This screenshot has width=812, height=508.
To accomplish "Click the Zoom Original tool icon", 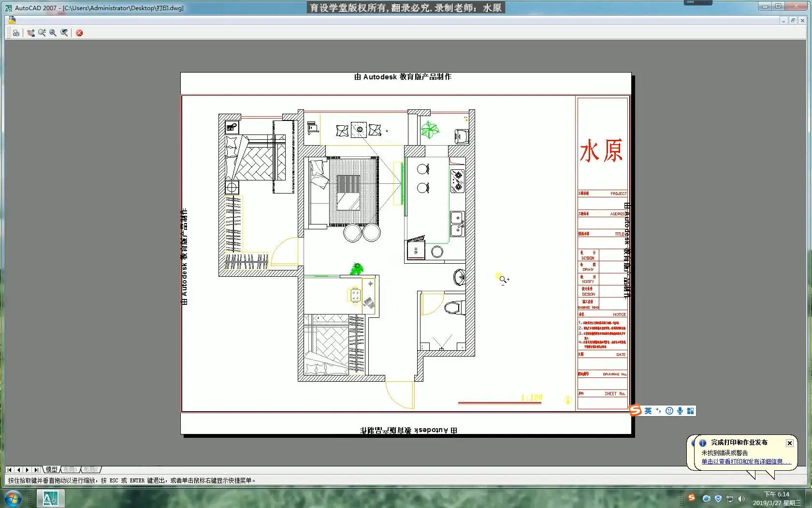I will [x=64, y=33].
